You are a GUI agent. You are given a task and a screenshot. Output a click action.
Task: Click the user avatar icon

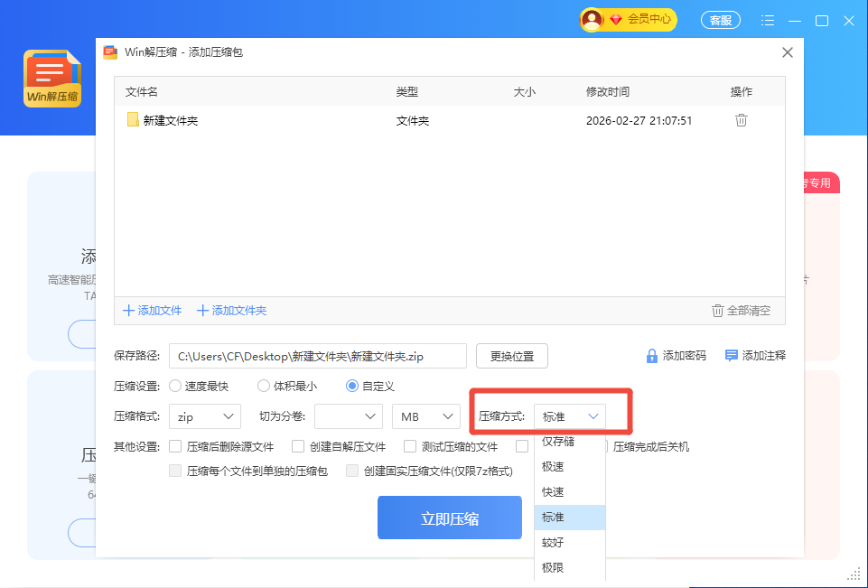tap(593, 19)
